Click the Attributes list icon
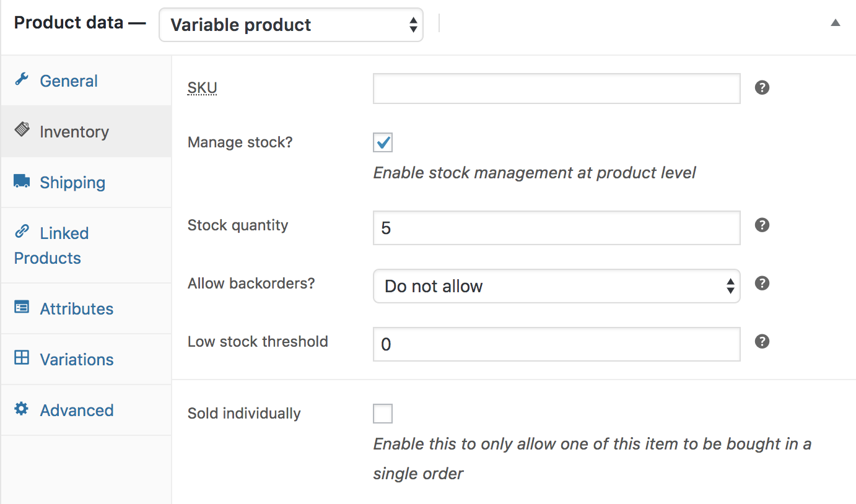The width and height of the screenshot is (856, 504). tap(22, 307)
